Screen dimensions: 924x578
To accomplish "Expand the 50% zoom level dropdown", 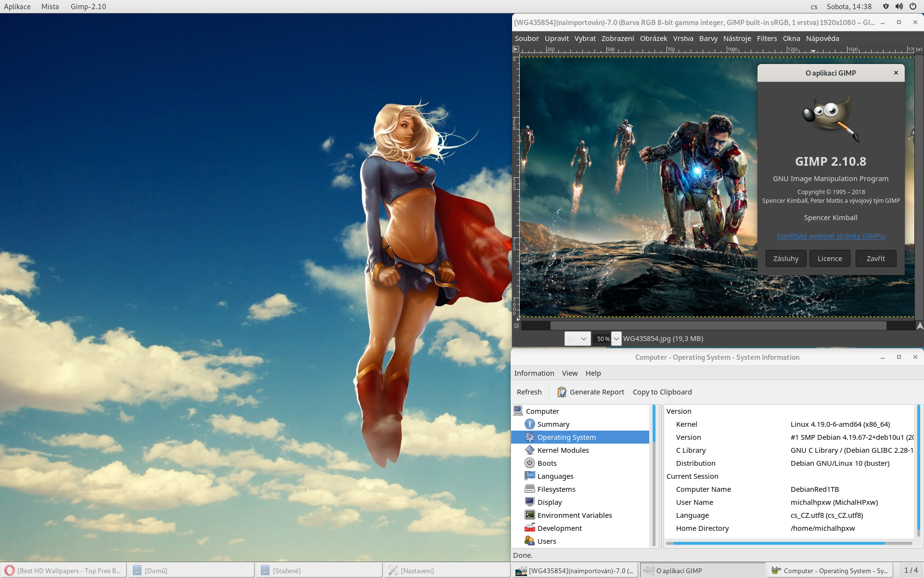I will point(616,339).
